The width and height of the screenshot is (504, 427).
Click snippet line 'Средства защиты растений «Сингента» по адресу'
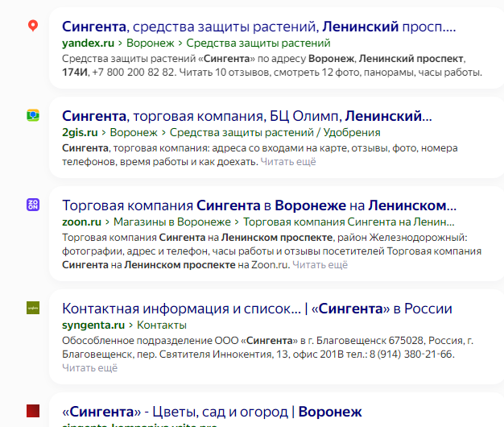click(184, 59)
